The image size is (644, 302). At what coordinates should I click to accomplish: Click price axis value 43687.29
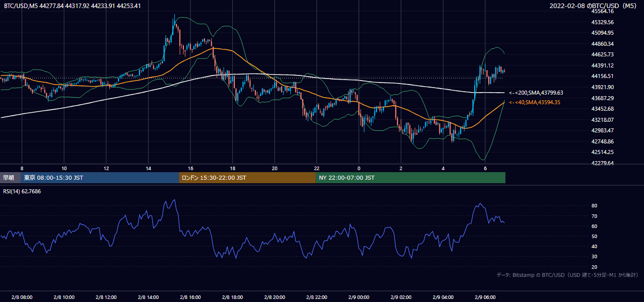[x=602, y=98]
